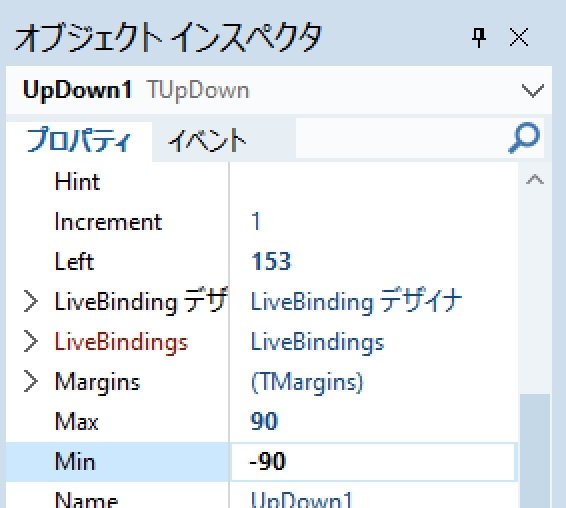Click the scrollbar up arrow

[x=535, y=179]
